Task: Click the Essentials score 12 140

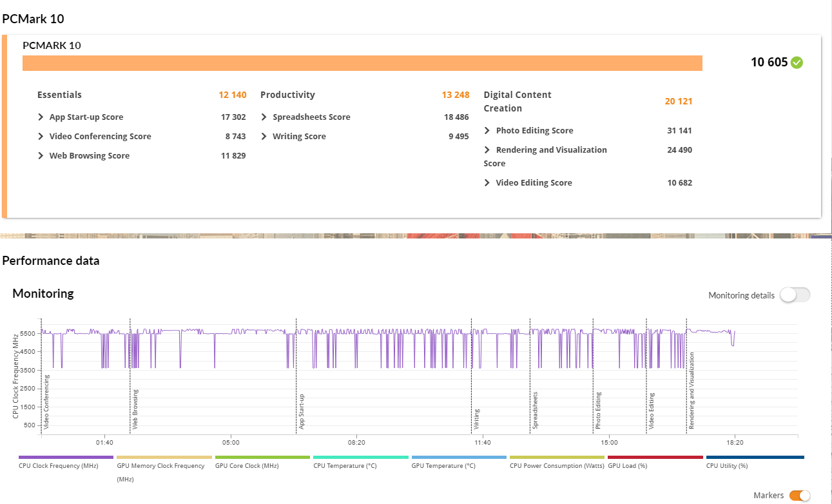Action: (x=233, y=95)
